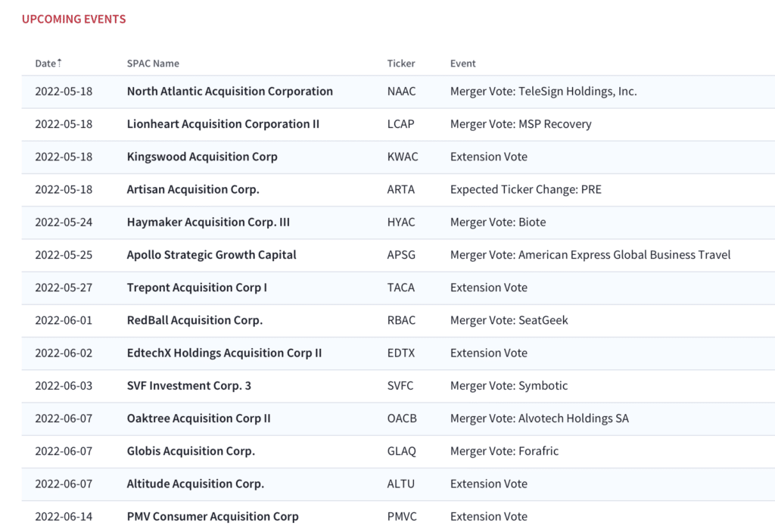775x532 pixels.
Task: Open RedBall Acquisition Corp. entry
Action: tap(195, 320)
